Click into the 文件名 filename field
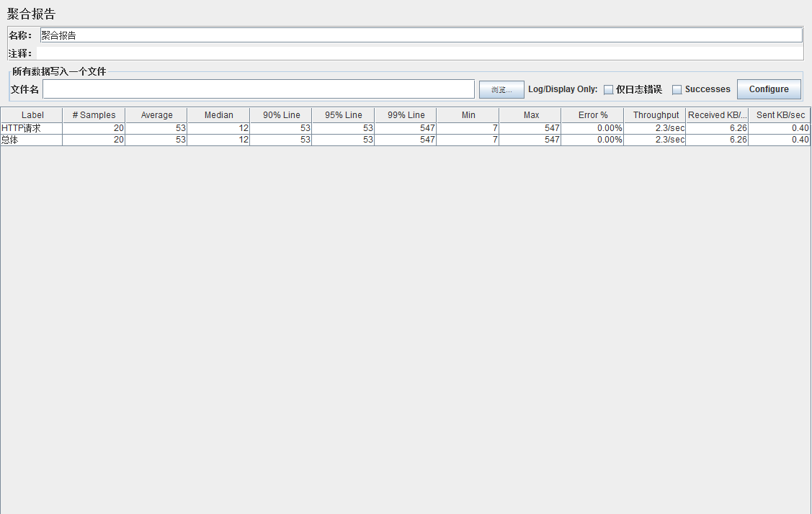 pos(259,89)
